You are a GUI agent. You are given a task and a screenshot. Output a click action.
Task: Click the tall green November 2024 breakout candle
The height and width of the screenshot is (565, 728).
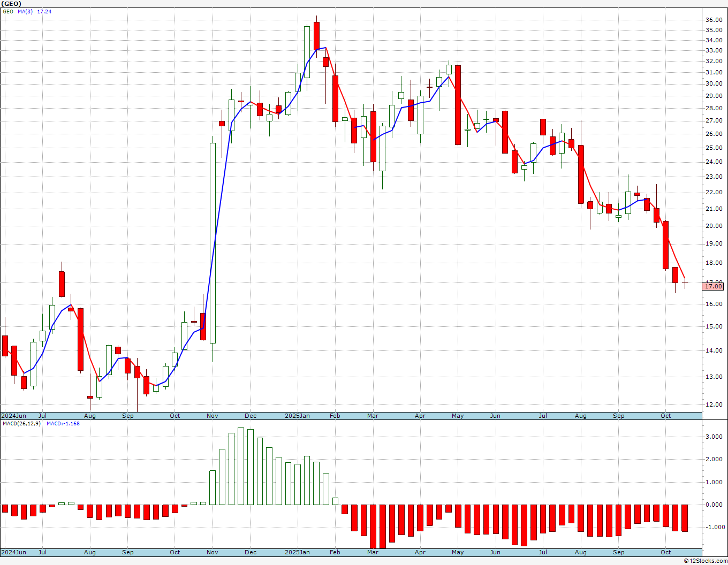(x=213, y=243)
